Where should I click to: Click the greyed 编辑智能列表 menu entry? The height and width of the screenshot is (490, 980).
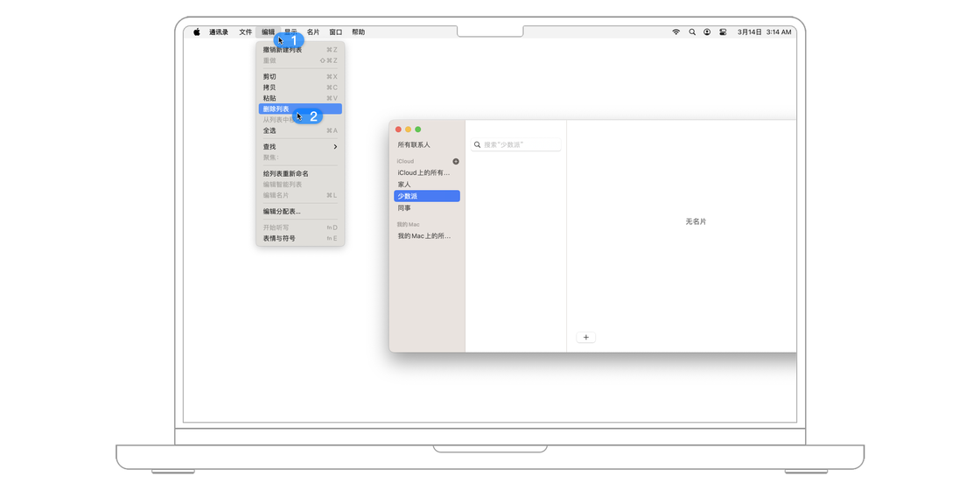pyautogui.click(x=300, y=185)
